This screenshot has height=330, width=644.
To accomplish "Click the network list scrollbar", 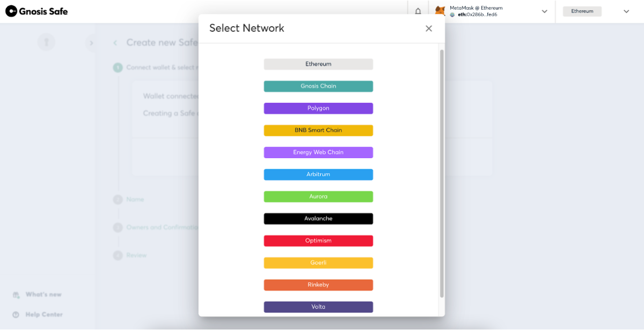I will (442, 173).
